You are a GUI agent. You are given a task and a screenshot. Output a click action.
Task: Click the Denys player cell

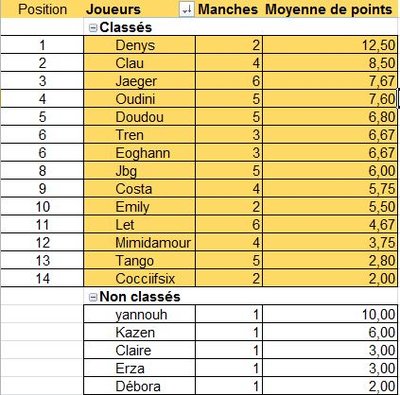coord(139,45)
